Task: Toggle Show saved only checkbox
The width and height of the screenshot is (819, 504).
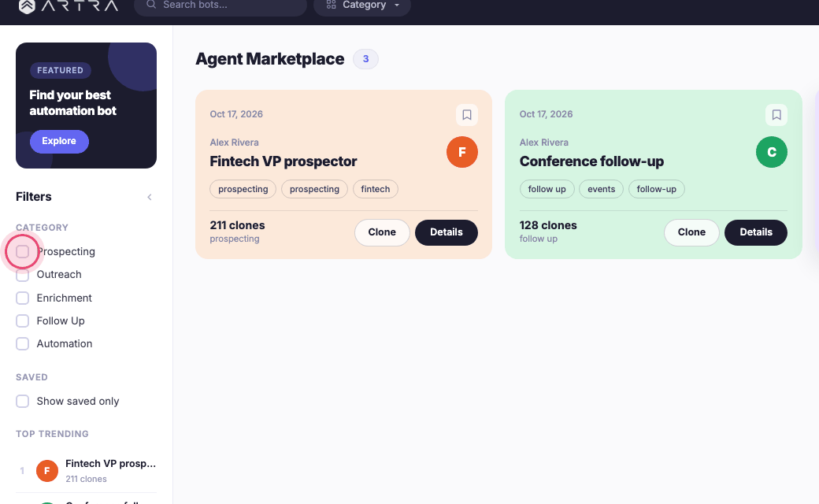Action: (23, 401)
